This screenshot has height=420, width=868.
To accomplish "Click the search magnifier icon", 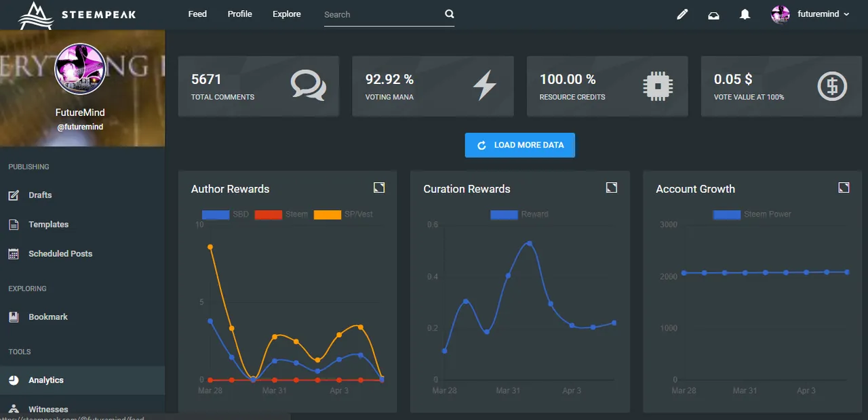I will [449, 14].
